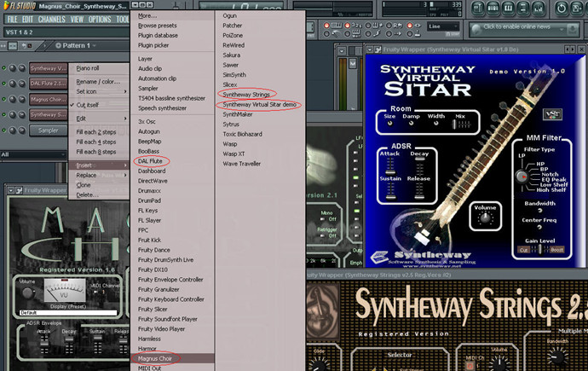
Task: Turn the Sitar Volume knob
Action: 486,218
